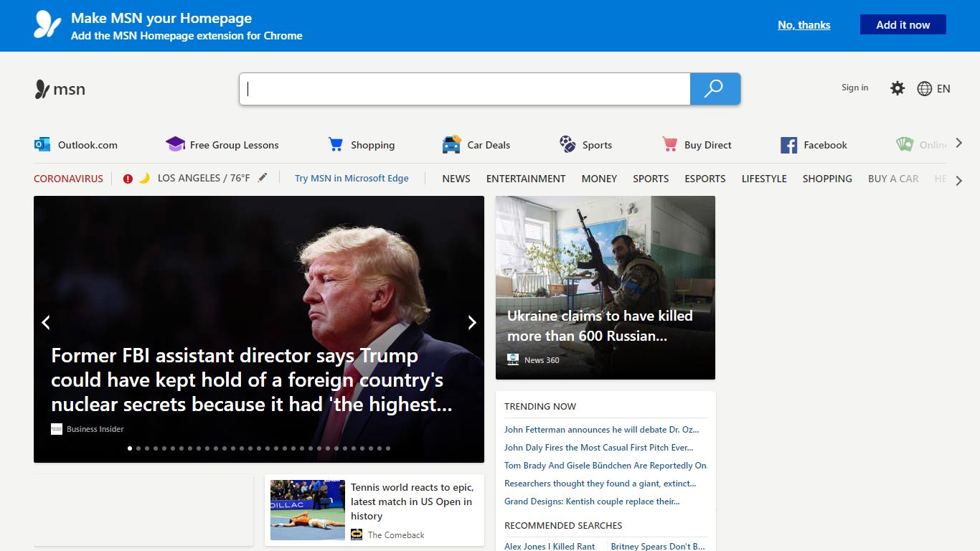Image resolution: width=980 pixels, height=551 pixels.
Task: Click the Business Insider source icon
Action: point(57,429)
